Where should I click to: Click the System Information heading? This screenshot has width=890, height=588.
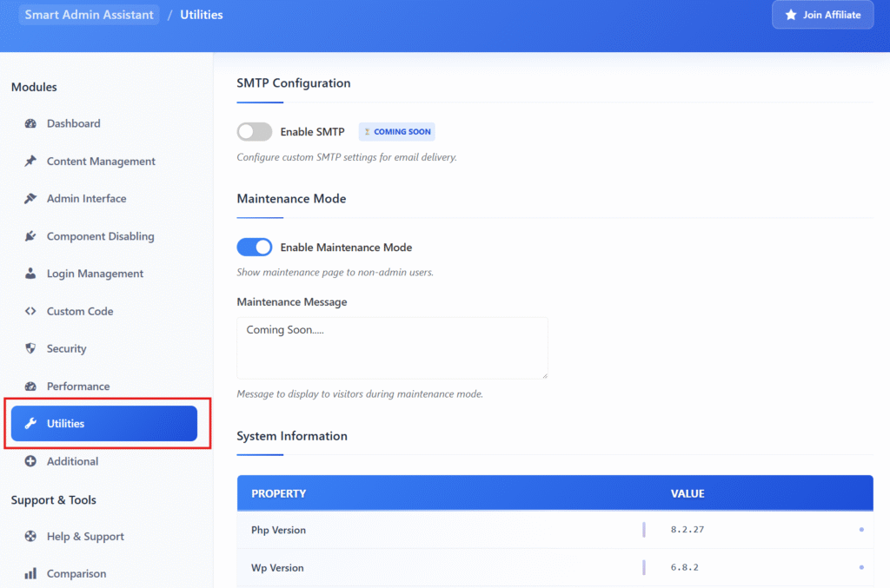coord(292,435)
